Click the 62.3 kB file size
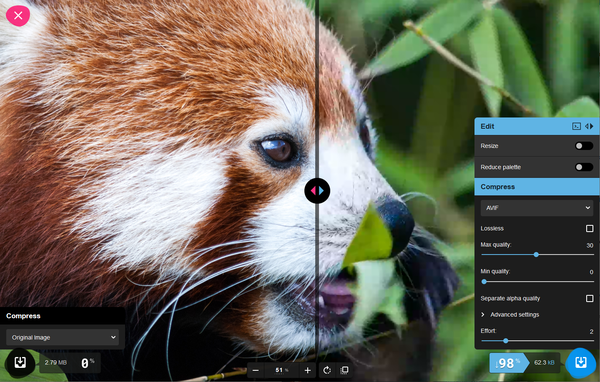Screen dimensions: 600x382 pos(544,362)
